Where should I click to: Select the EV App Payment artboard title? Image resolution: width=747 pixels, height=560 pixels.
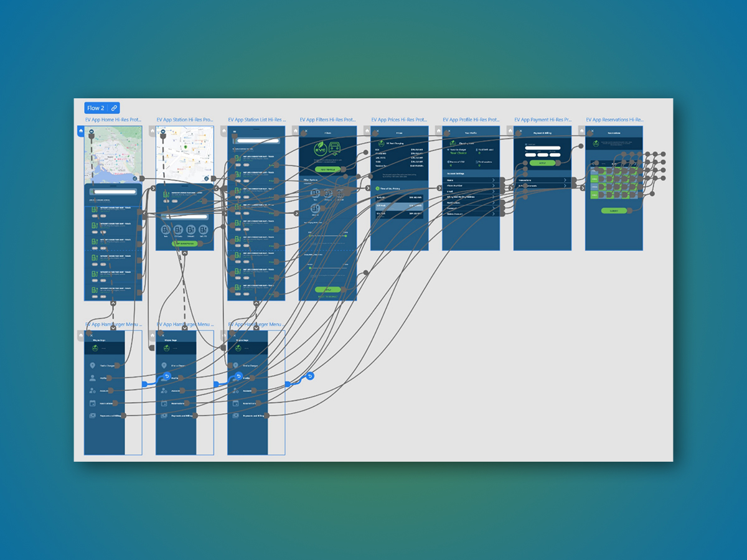coord(542,119)
